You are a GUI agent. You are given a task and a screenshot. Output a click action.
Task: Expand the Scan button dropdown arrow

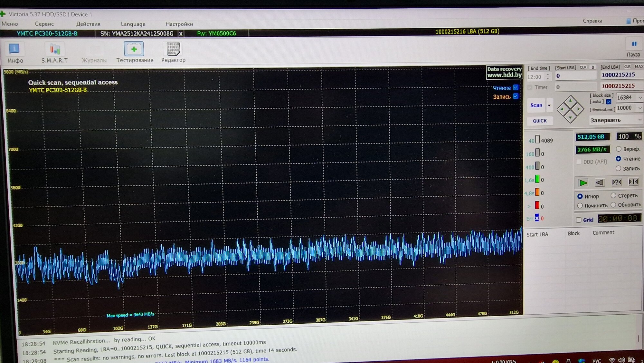pos(549,105)
